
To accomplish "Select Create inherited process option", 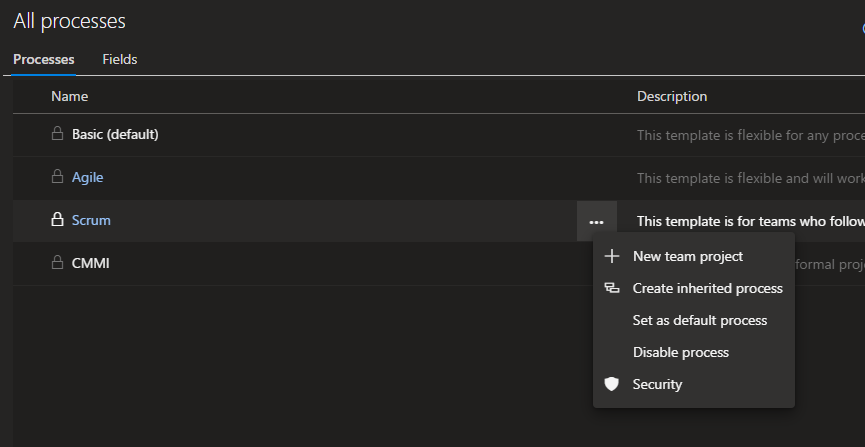I will tap(707, 288).
